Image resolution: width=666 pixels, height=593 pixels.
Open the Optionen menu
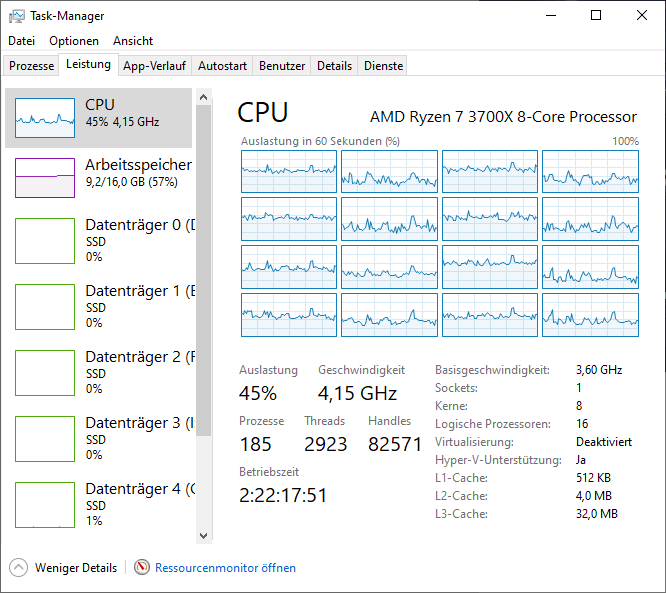coord(74,41)
